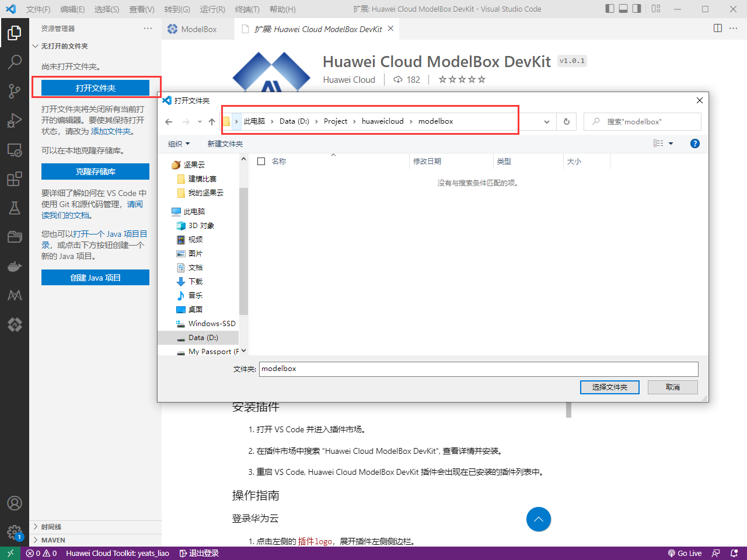Open the Search view in activity bar

15,62
